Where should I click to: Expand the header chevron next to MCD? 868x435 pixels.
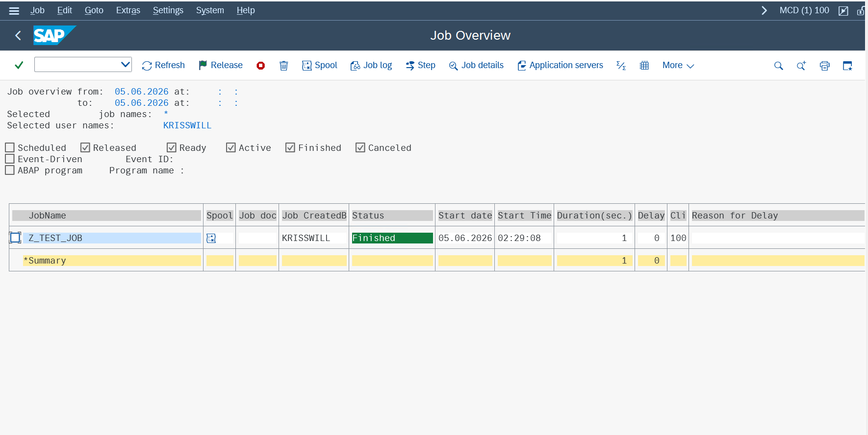point(764,10)
